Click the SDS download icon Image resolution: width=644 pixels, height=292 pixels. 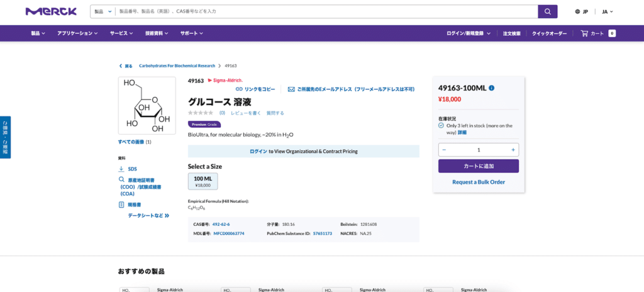pyautogui.click(x=121, y=169)
